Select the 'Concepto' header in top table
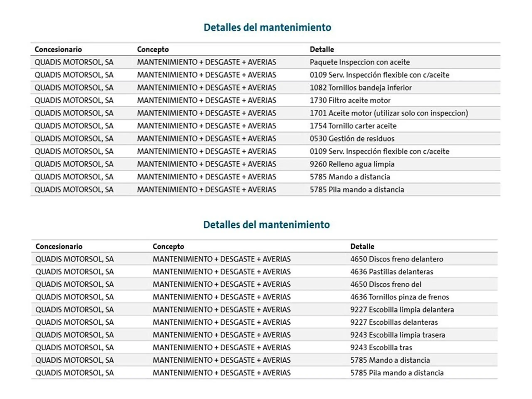Image resolution: width=532 pixels, height=399 pixels. [153, 49]
